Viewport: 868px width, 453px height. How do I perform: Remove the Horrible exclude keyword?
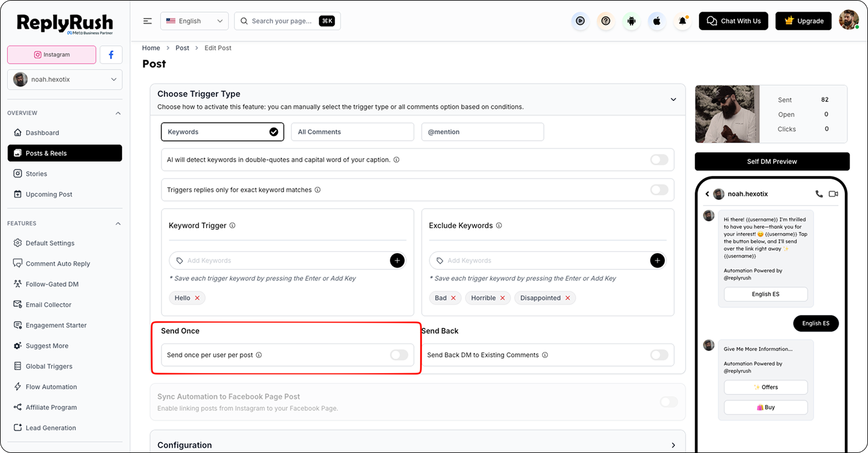pos(502,298)
